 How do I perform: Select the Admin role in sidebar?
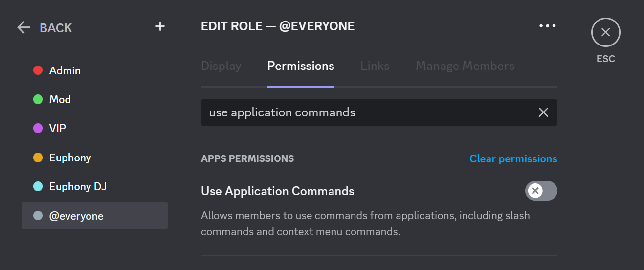click(95, 70)
